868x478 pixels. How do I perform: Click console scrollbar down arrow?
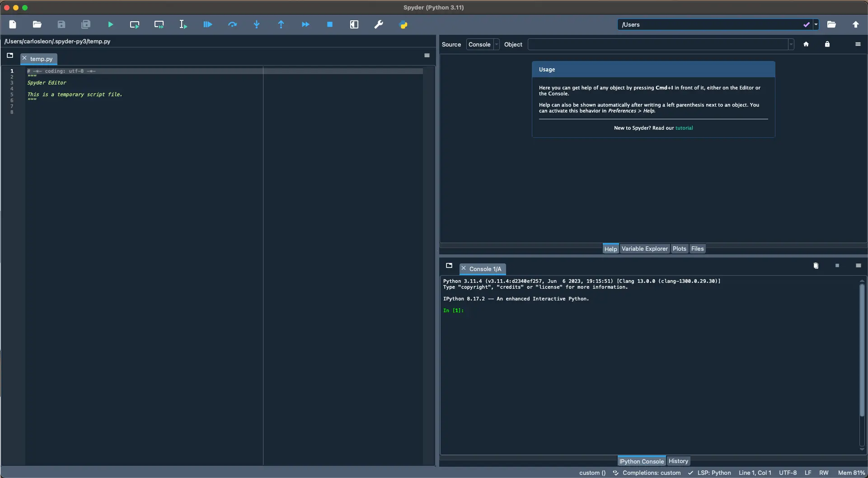(x=862, y=450)
